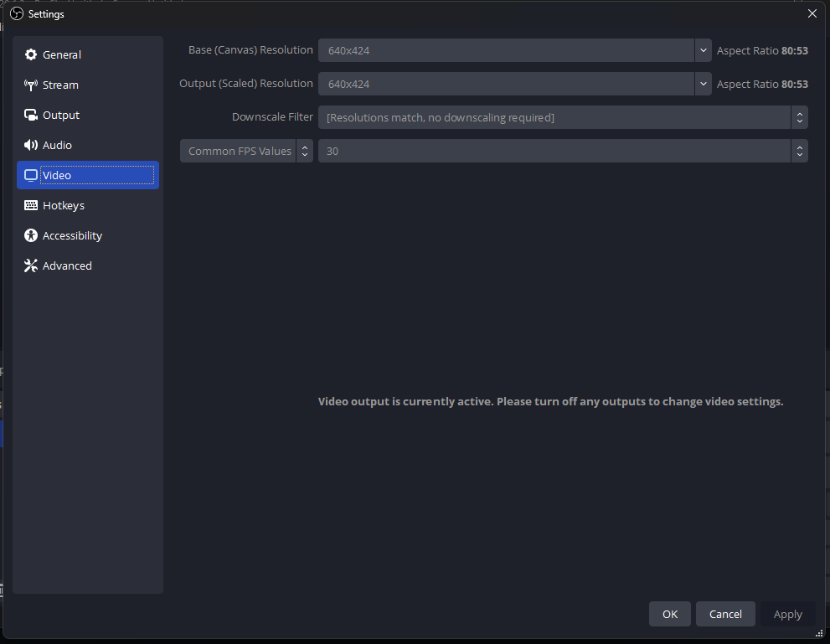Confirm settings with OK button

pyautogui.click(x=669, y=614)
